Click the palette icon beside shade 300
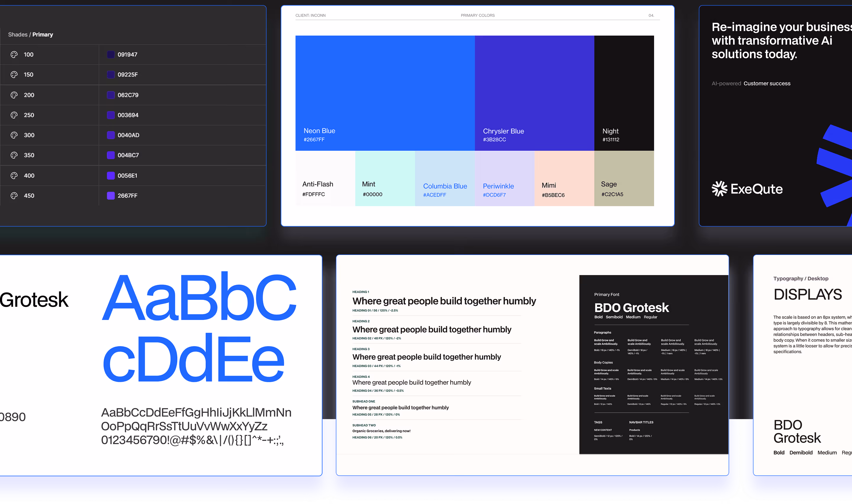Screen dimensions: 852x504 click(x=14, y=135)
